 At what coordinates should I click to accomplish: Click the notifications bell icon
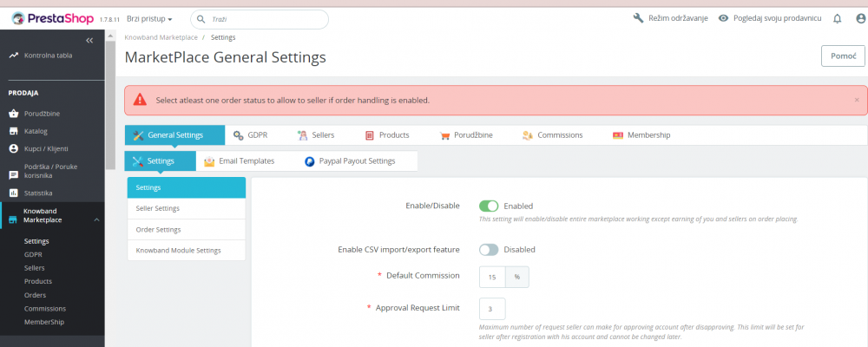(837, 18)
